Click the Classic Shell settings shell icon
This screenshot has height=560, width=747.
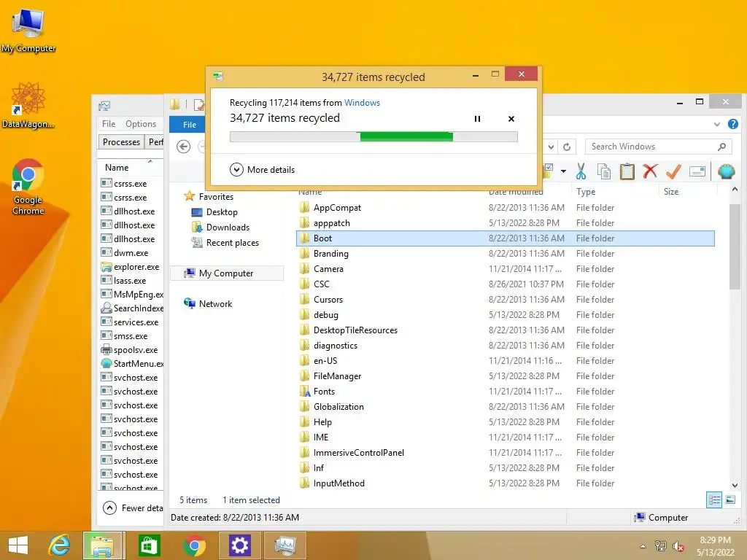click(726, 171)
